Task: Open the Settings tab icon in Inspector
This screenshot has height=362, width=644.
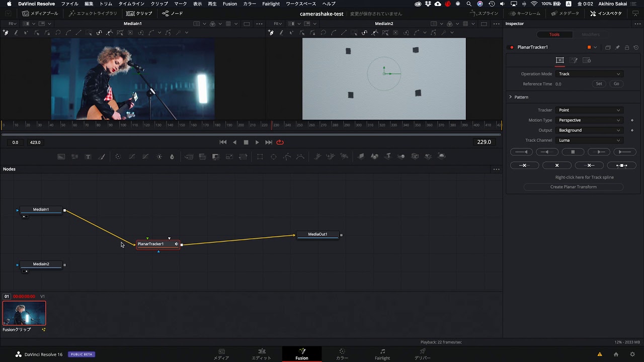Action: tap(587, 60)
